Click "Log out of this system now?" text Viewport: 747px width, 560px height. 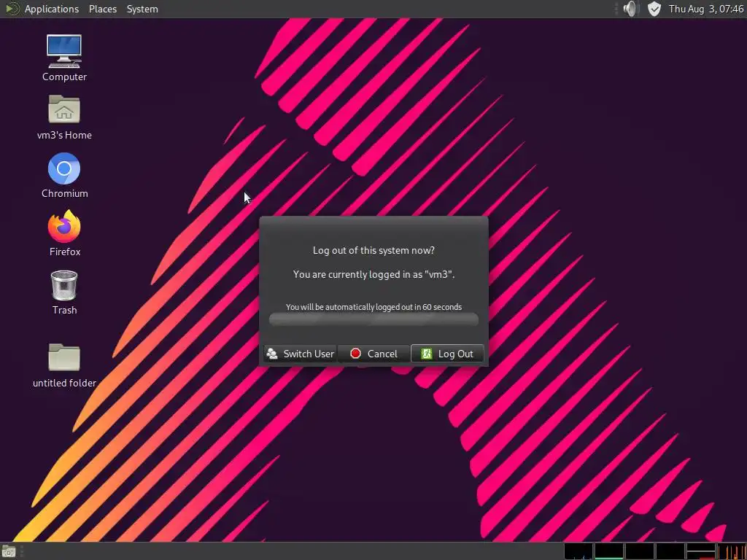tap(373, 251)
